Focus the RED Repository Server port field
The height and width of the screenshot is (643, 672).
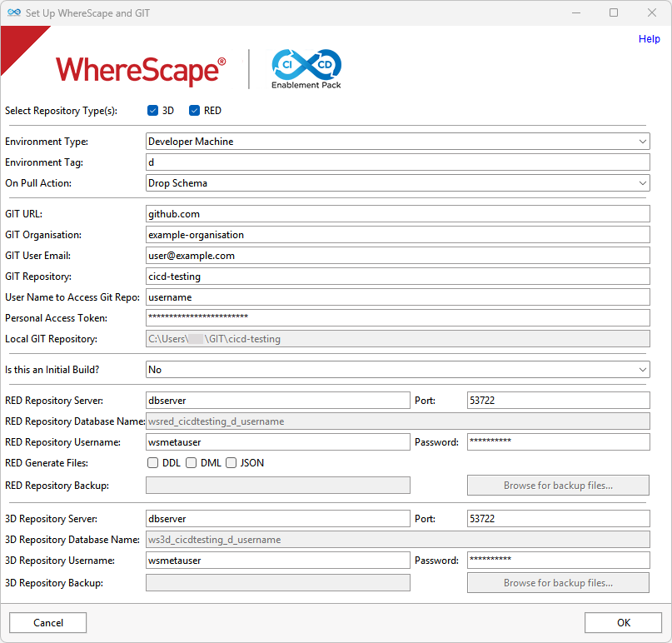[x=558, y=401]
